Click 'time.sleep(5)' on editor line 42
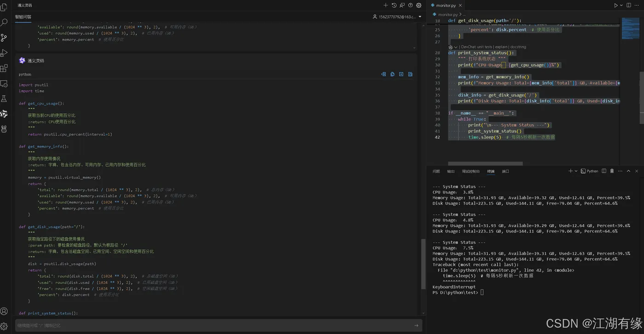Viewport: 644px width, 334px height. 485,137
